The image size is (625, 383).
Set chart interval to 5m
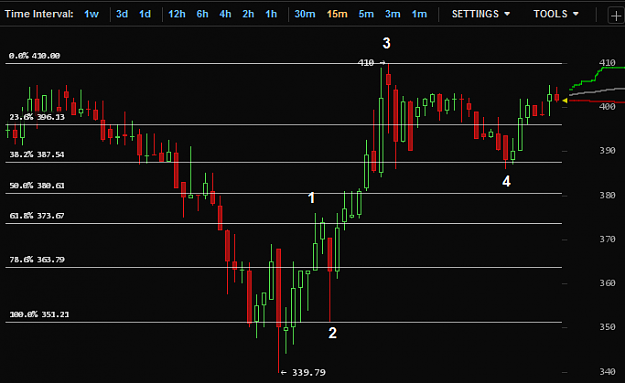click(x=366, y=14)
